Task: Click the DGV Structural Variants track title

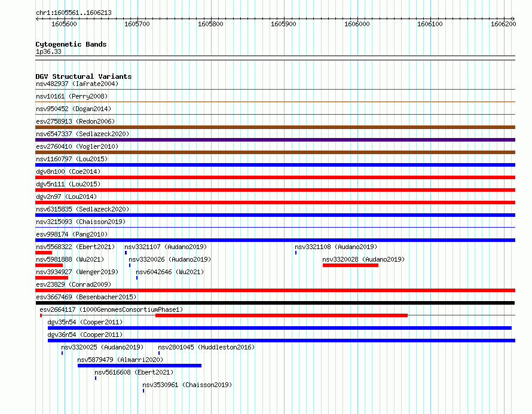Action: click(x=84, y=76)
